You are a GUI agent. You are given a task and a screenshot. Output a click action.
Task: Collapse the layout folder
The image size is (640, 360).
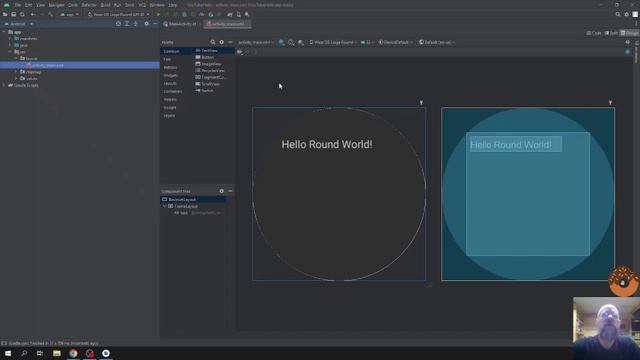point(16,58)
